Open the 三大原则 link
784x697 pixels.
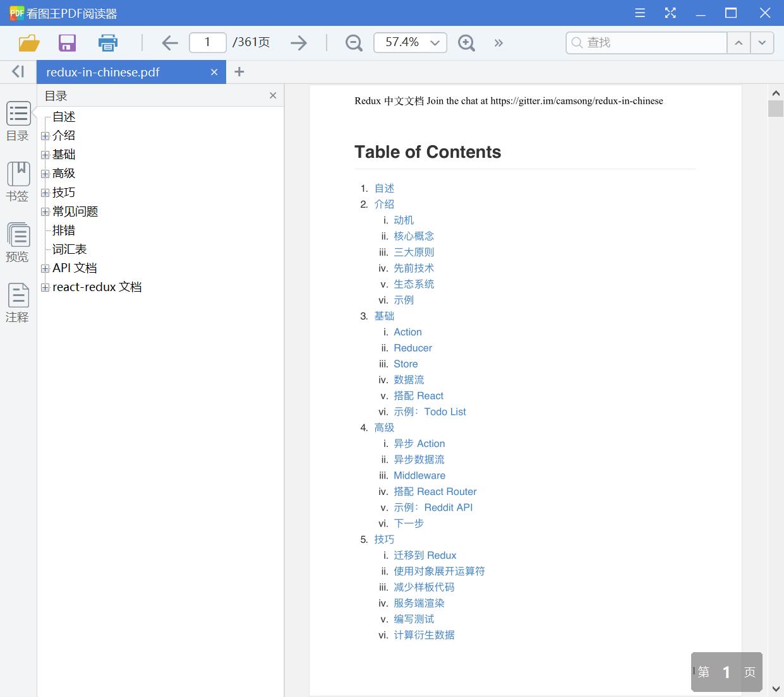(414, 252)
